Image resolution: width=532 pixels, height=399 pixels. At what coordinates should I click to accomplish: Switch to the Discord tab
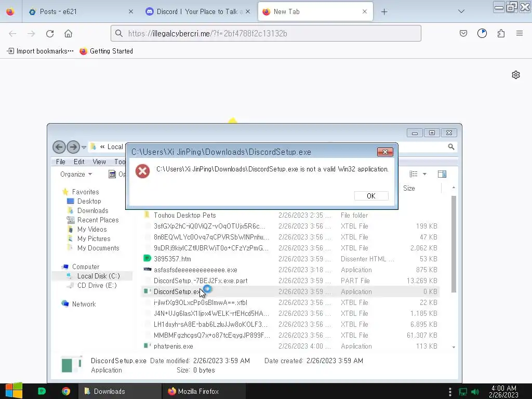pos(198,11)
